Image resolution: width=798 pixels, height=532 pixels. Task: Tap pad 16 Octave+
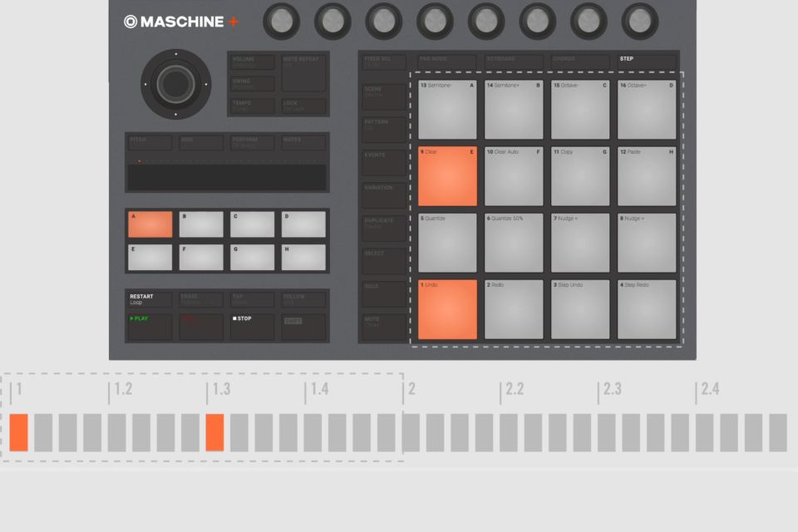pos(647,110)
